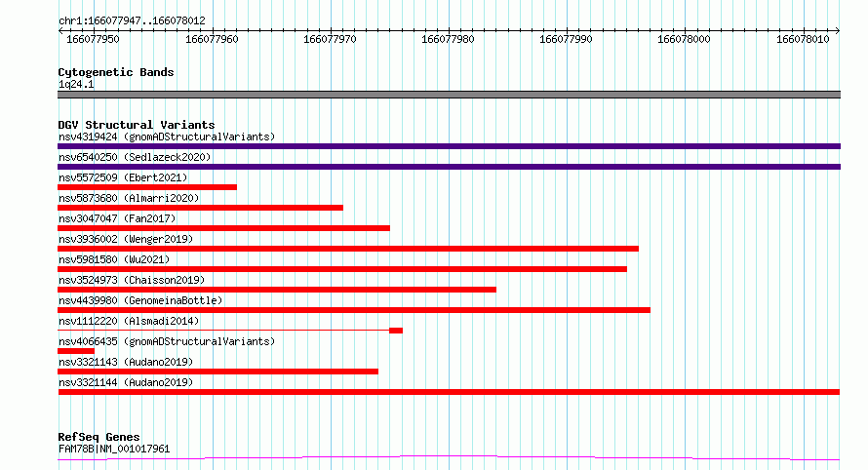Click ruler position 166077990
Image resolution: width=868 pixels, height=470 pixels.
(x=566, y=39)
